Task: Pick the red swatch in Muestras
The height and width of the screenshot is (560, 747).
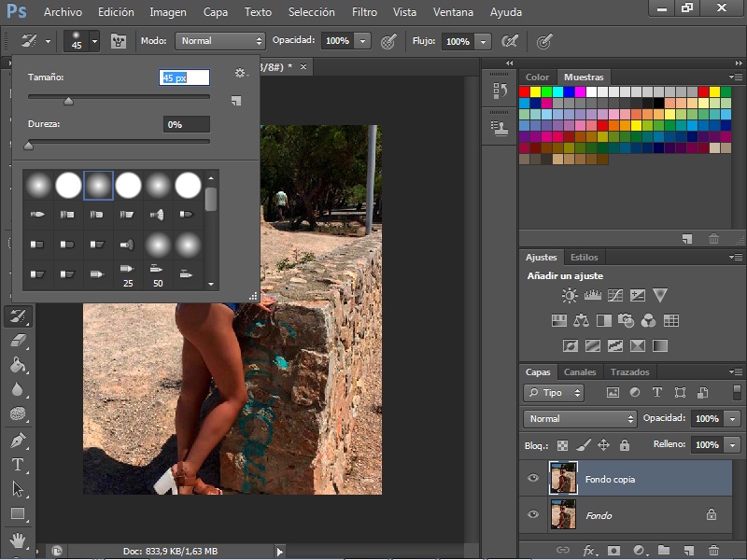Action: pyautogui.click(x=525, y=91)
